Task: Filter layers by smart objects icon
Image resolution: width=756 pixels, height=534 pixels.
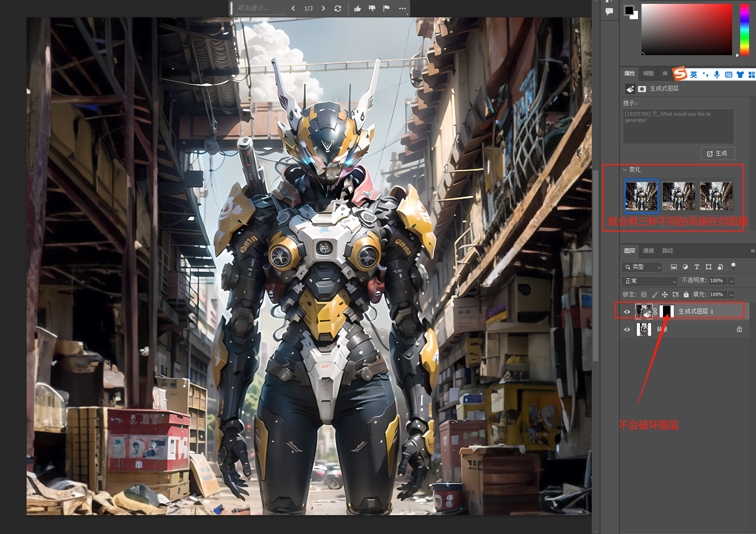Action: click(x=720, y=267)
